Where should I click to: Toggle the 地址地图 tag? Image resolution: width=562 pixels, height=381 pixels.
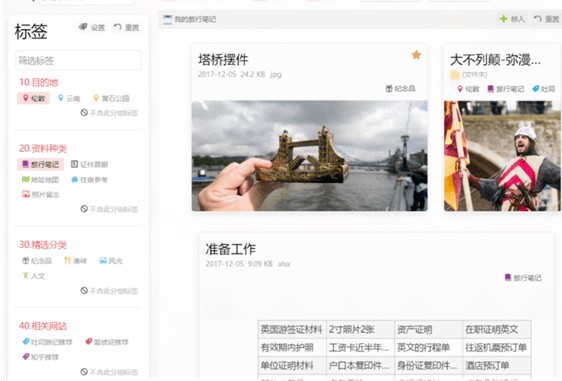(x=40, y=180)
